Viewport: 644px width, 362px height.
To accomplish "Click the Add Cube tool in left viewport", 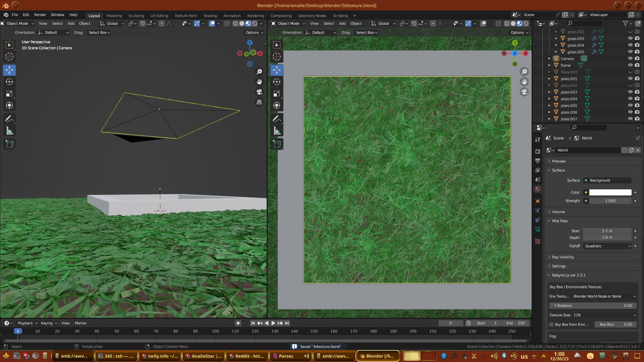I will click(x=9, y=144).
